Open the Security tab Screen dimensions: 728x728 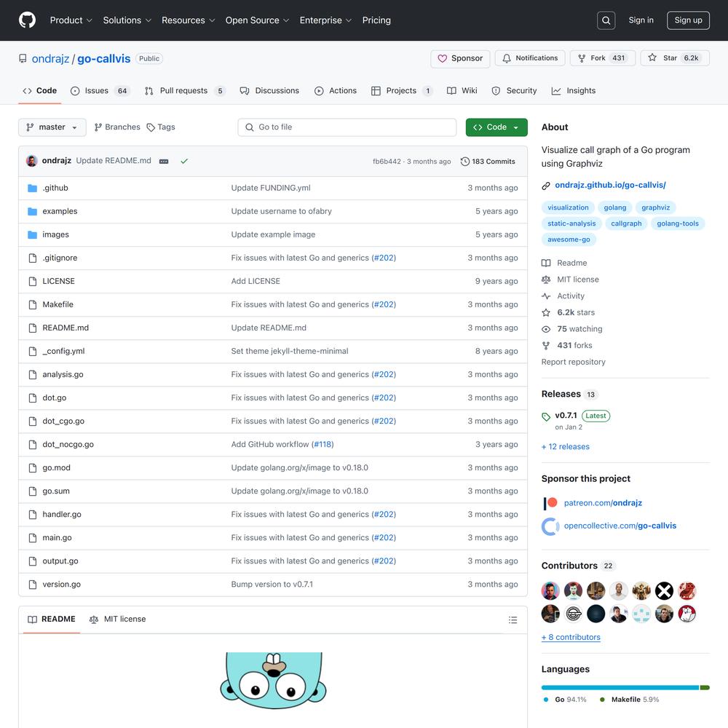(x=514, y=90)
